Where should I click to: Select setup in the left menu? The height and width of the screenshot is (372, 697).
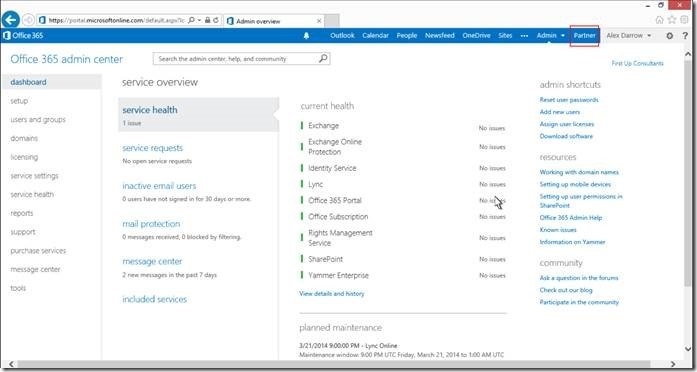pyautogui.click(x=19, y=101)
